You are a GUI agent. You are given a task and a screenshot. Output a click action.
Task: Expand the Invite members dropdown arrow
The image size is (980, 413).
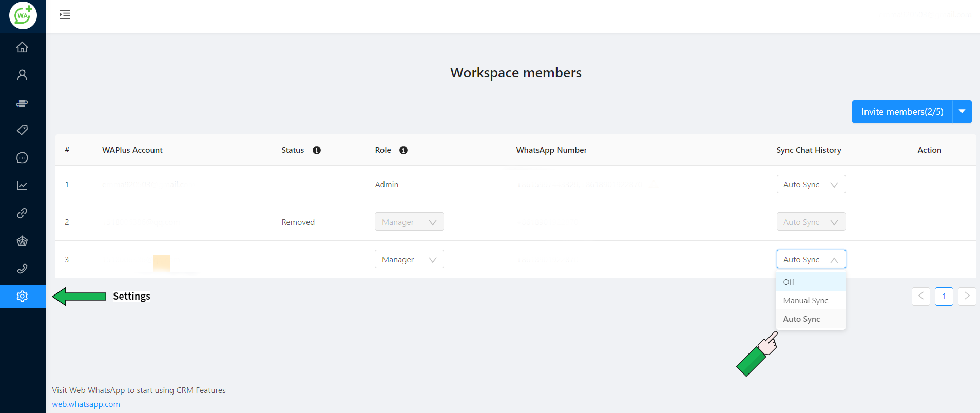pos(962,112)
